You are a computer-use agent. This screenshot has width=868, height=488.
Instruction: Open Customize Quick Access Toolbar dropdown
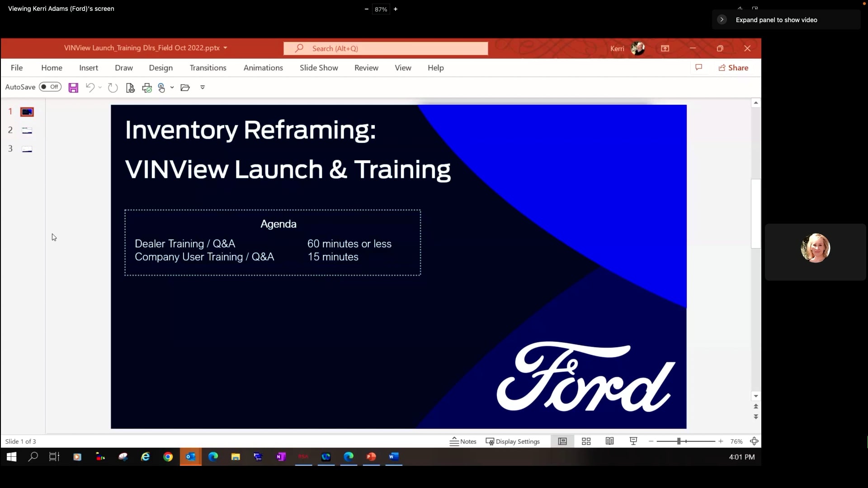click(x=203, y=88)
